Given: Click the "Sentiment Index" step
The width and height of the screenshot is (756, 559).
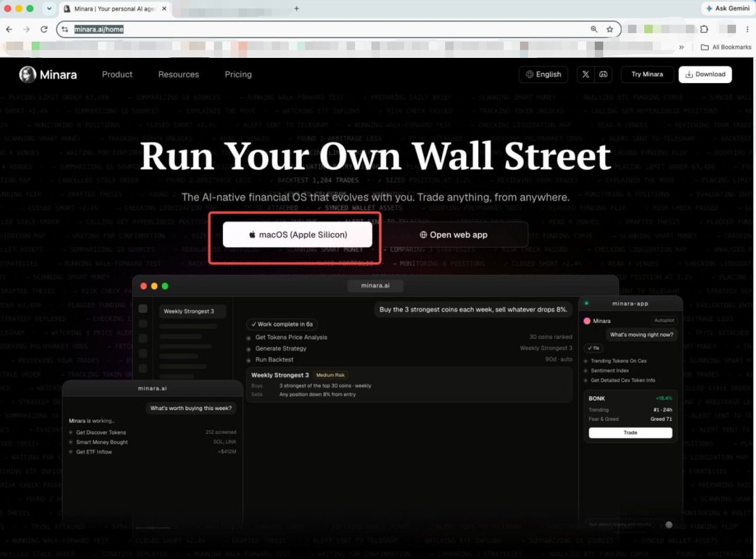Looking at the screenshot, I should pyautogui.click(x=609, y=371).
